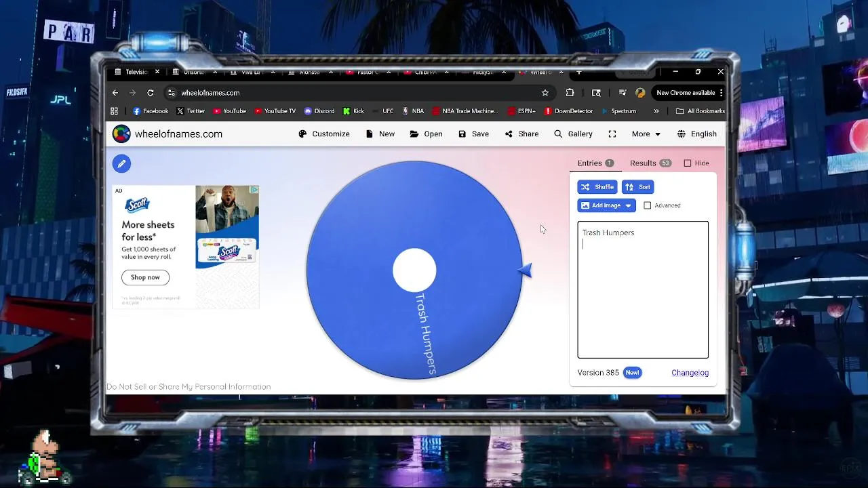Expand the More dropdown menu
This screenshot has width=868, height=488.
[646, 134]
